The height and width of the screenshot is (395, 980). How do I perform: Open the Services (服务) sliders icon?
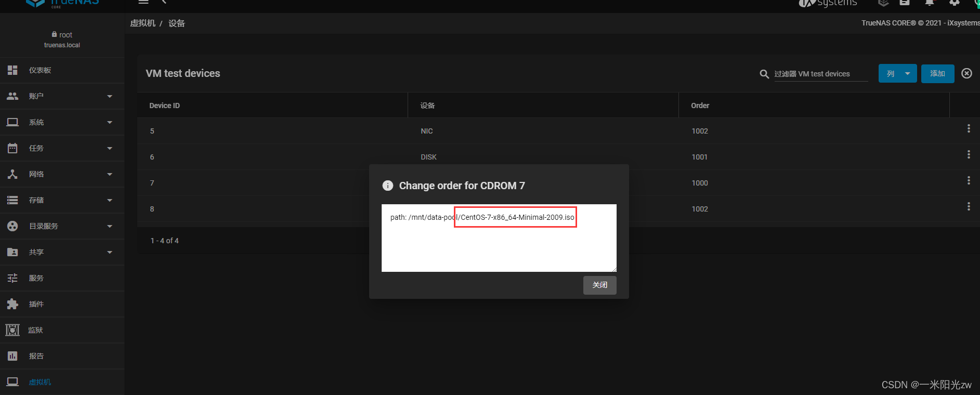click(x=12, y=278)
